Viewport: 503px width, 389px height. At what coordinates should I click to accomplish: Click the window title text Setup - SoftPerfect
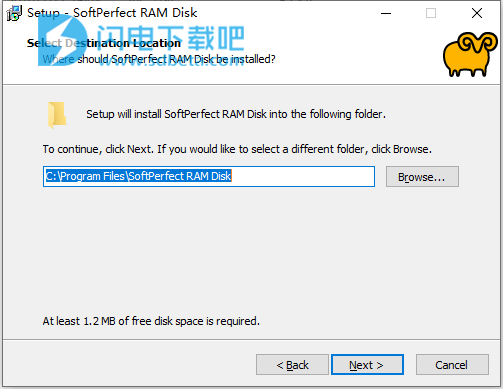[x=112, y=13]
